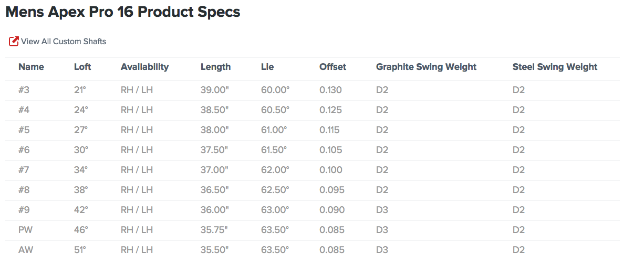Select the 0.105 offset value
644x273 pixels.
[x=330, y=150]
